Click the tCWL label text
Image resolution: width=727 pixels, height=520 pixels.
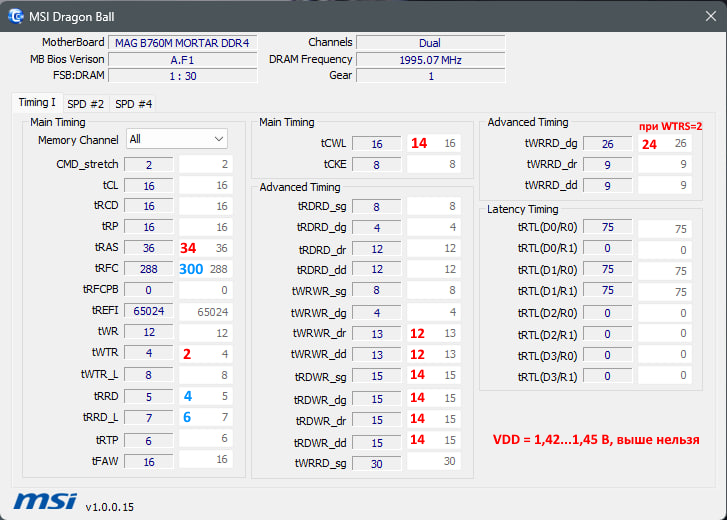(x=333, y=143)
